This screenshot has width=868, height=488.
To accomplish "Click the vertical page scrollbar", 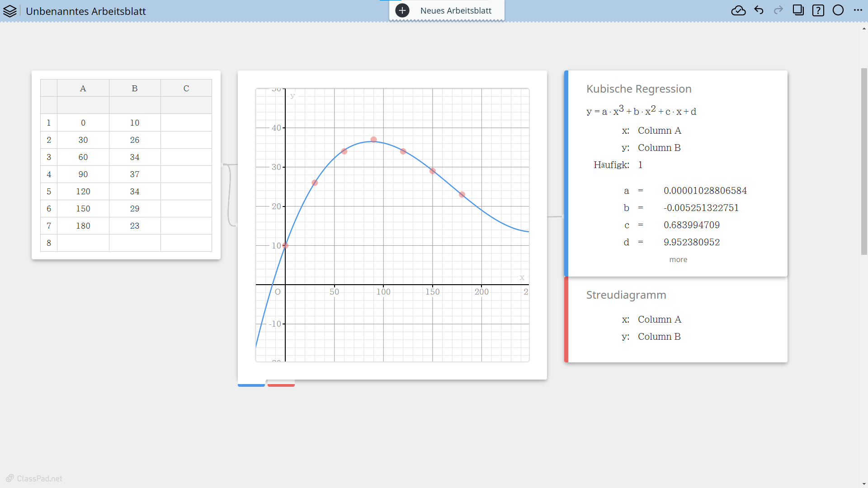I will [x=864, y=162].
